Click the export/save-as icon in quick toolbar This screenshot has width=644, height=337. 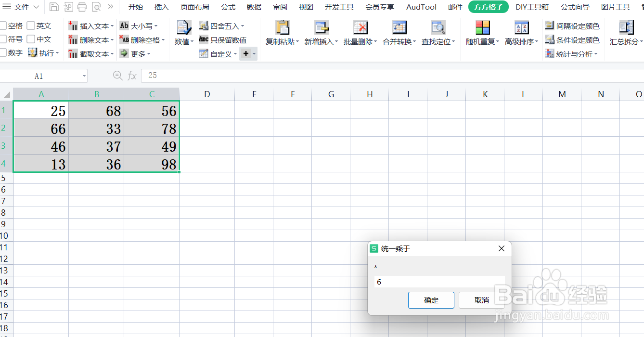click(68, 7)
